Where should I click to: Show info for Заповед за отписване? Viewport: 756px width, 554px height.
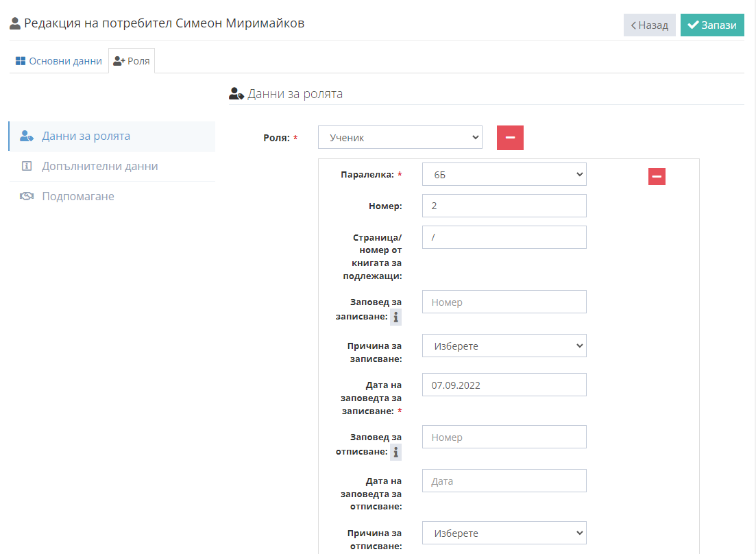396,453
